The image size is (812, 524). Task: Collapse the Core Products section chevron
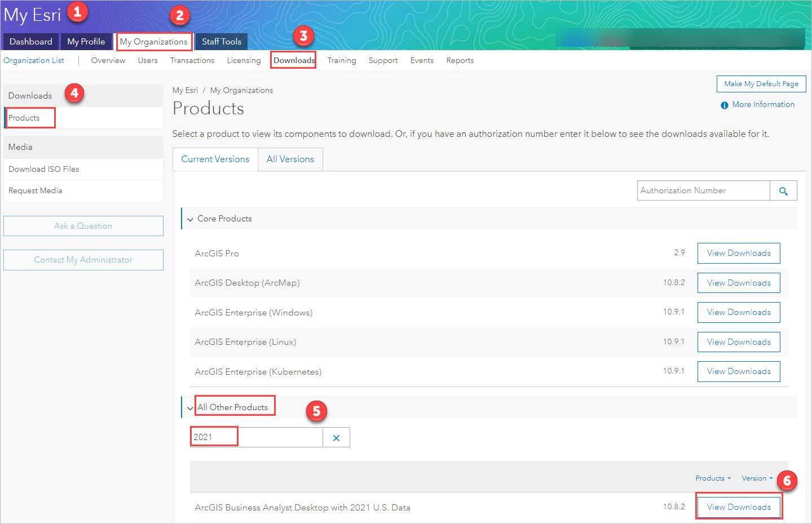(x=190, y=219)
